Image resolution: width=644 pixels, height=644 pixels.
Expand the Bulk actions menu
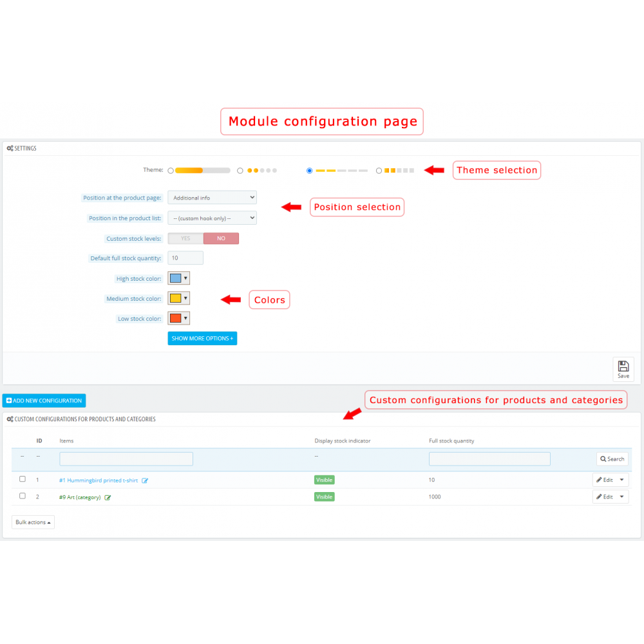[32, 522]
